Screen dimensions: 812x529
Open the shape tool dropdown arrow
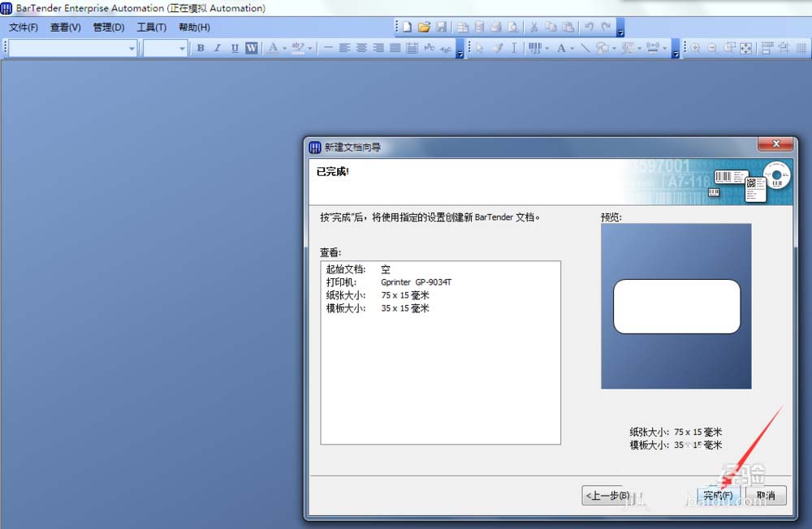click(x=614, y=49)
